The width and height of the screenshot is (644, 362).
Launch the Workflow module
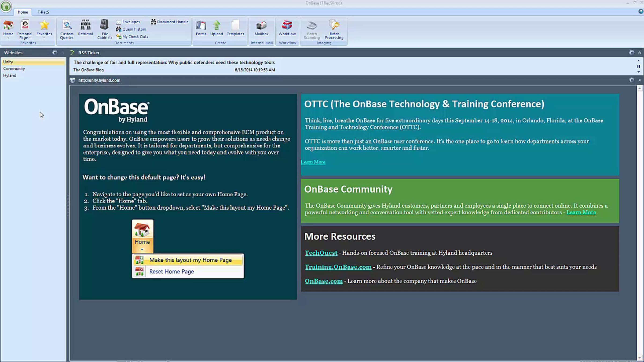point(287,28)
